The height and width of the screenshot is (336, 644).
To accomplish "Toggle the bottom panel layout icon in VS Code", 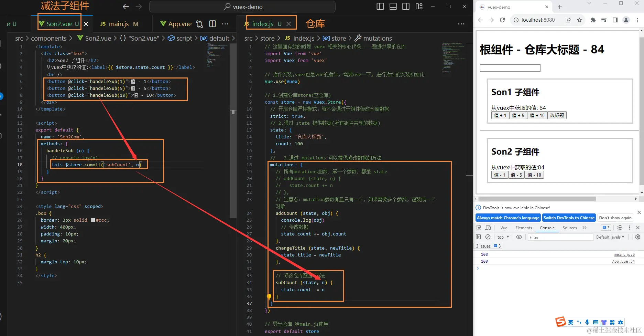I will point(393,7).
